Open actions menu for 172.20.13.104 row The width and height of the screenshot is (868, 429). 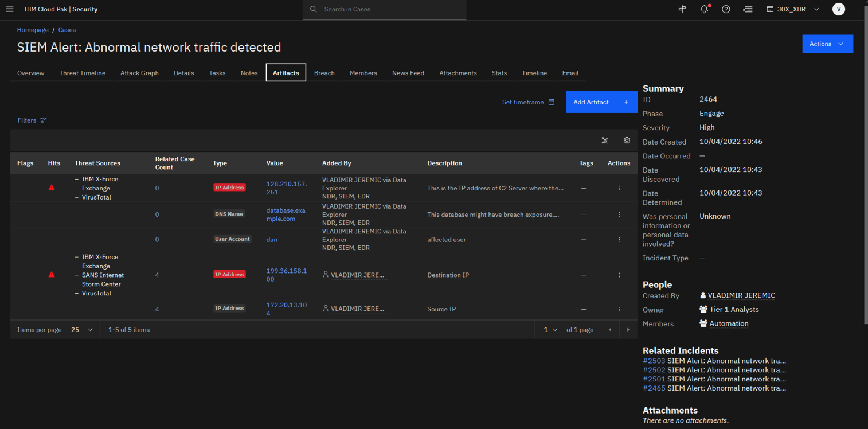[x=619, y=309]
